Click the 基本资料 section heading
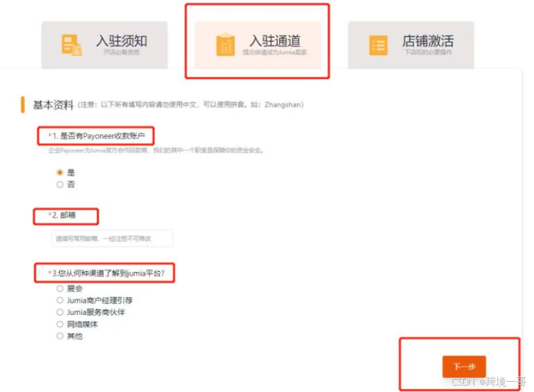The height and width of the screenshot is (392, 534). click(53, 105)
